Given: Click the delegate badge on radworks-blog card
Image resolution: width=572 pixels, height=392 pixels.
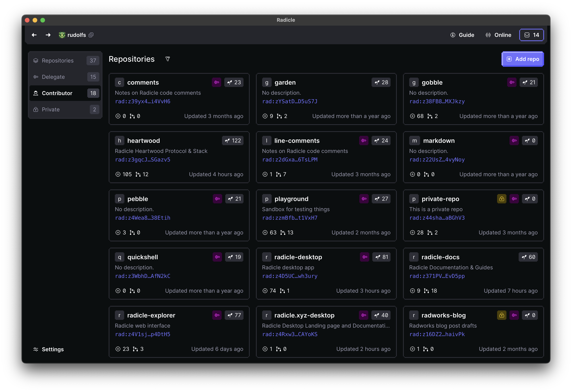Looking at the screenshot, I should click(x=514, y=315).
